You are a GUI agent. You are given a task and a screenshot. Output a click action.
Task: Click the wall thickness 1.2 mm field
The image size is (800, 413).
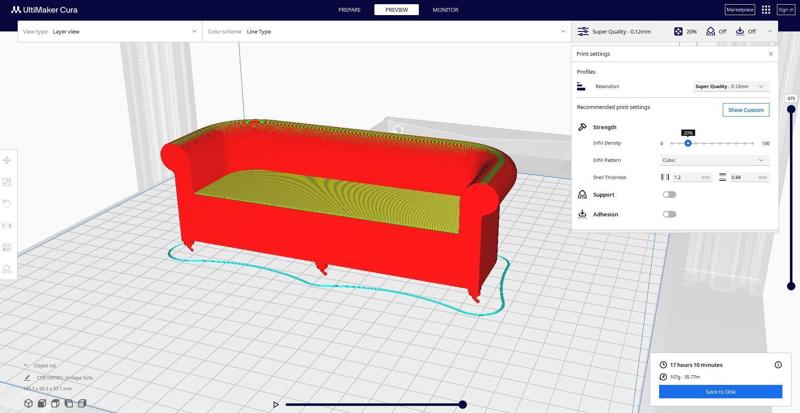click(x=692, y=177)
